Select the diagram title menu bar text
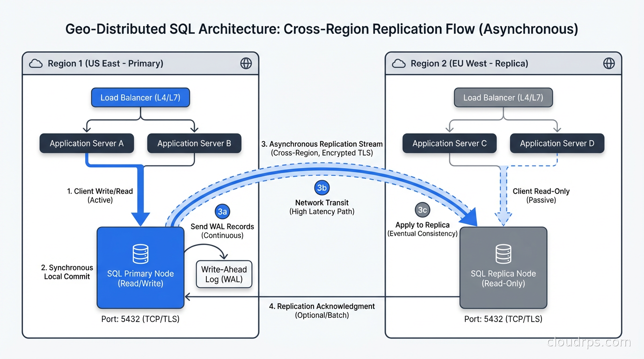This screenshot has width=644, height=359. click(x=322, y=29)
